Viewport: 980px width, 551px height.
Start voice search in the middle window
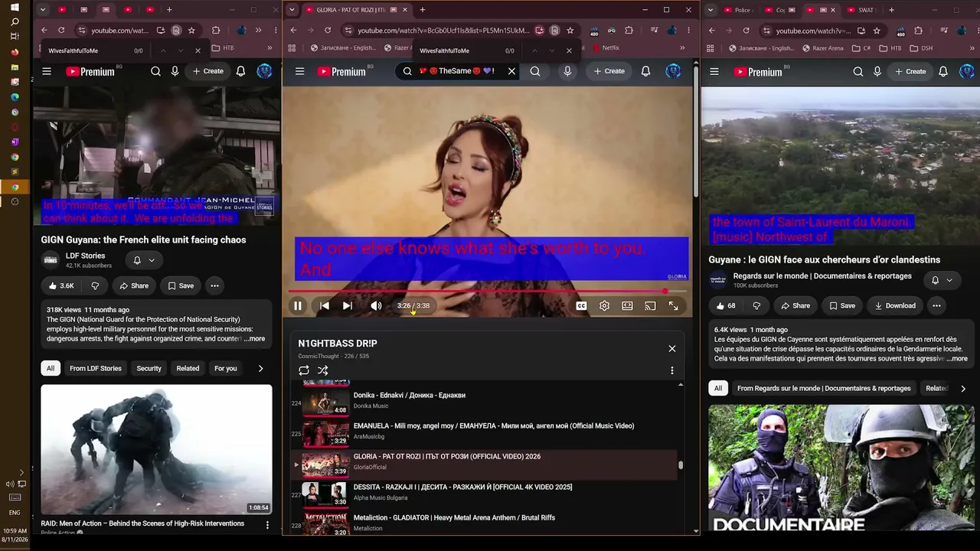tap(567, 71)
